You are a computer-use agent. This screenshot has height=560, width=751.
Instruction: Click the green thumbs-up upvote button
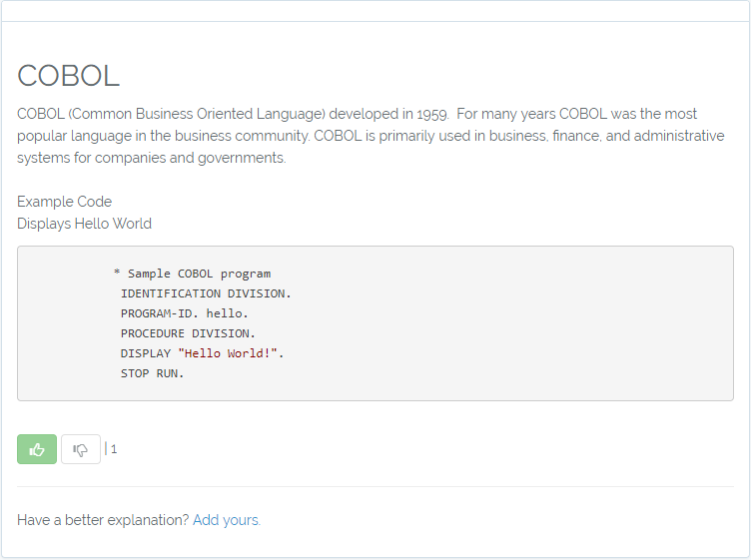[x=37, y=449]
